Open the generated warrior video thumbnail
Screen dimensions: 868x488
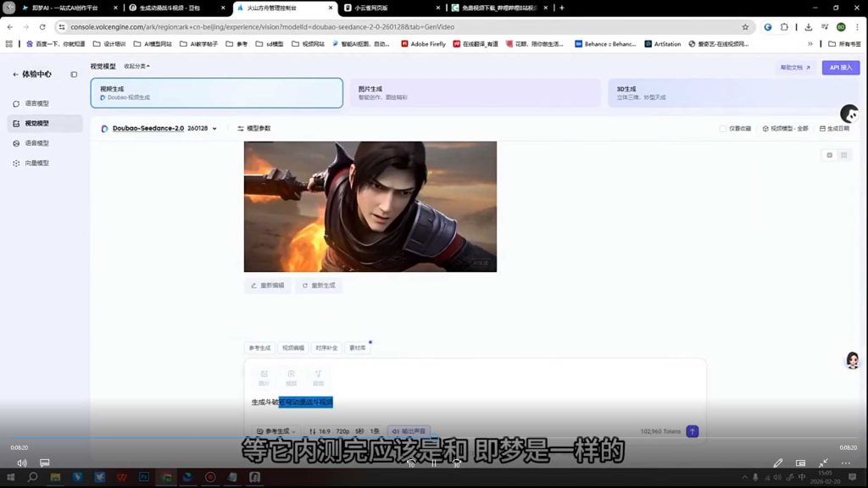coord(370,207)
